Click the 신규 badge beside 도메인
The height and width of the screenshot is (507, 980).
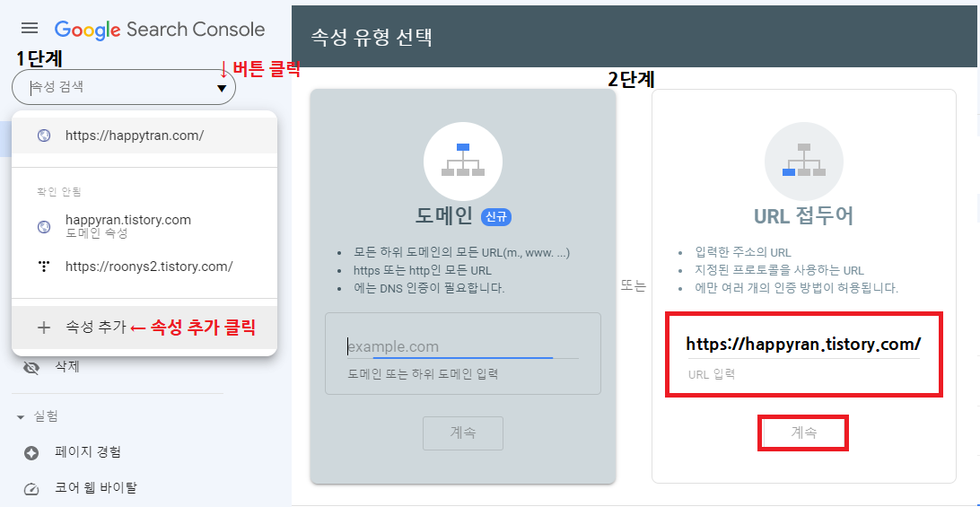[x=496, y=217]
